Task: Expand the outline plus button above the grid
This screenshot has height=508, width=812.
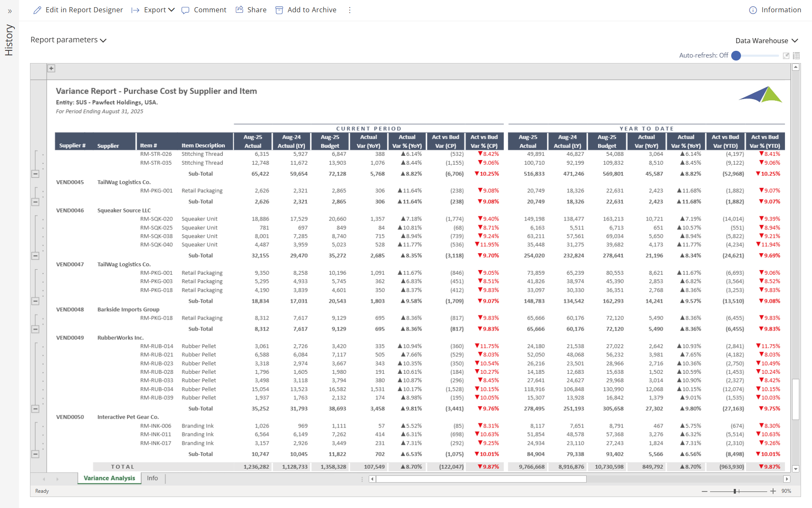Action: coord(51,68)
